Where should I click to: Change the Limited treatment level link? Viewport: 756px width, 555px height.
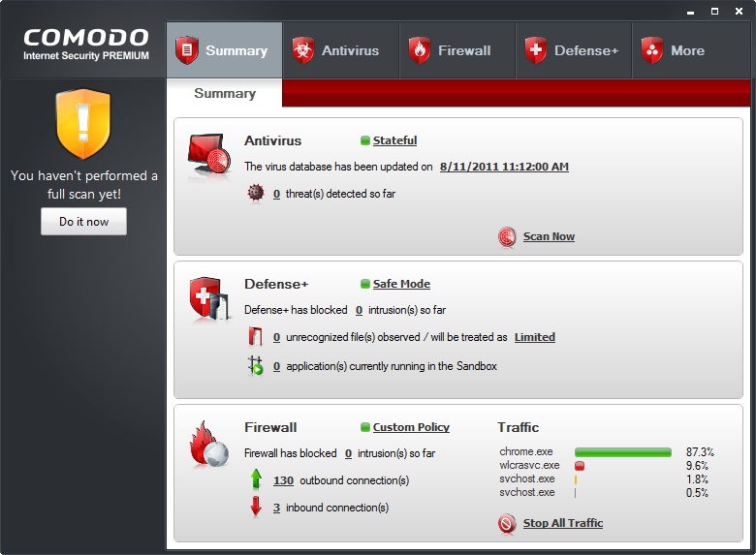pyautogui.click(x=535, y=337)
